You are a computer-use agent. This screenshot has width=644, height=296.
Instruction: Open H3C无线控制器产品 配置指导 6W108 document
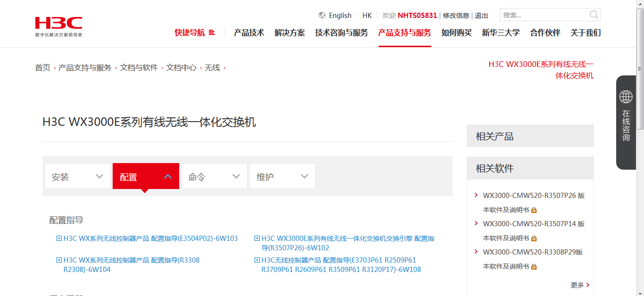(x=341, y=265)
